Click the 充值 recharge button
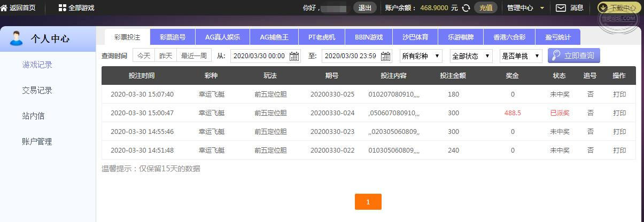Screen dimensions: 644x222 486,8
